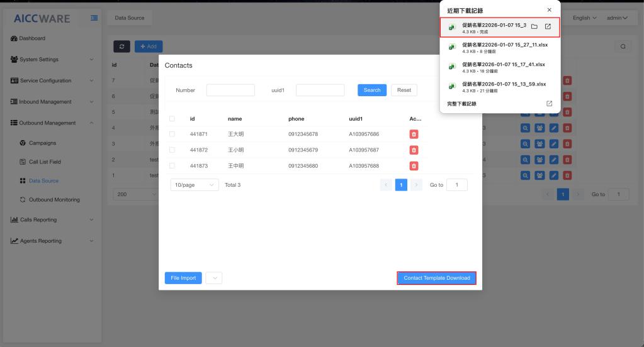Delete contact 王中明 with the trash icon
Viewport: 644px width, 347px height.
[414, 166]
